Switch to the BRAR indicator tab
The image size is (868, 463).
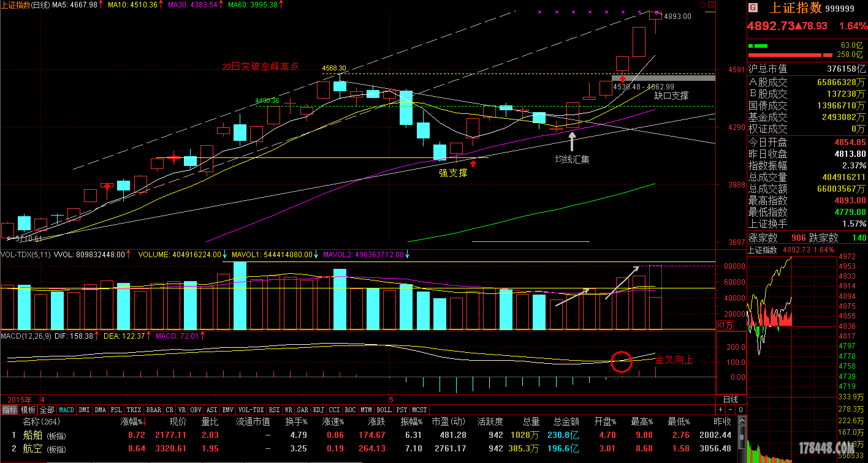tap(153, 410)
